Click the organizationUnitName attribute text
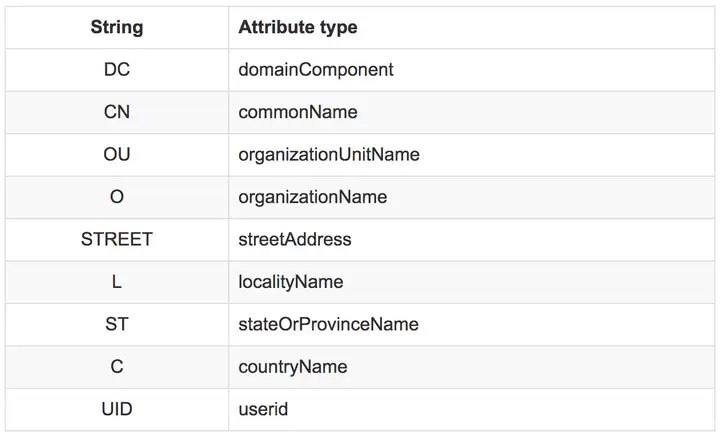This screenshot has height=436, width=720. pyautogui.click(x=329, y=155)
